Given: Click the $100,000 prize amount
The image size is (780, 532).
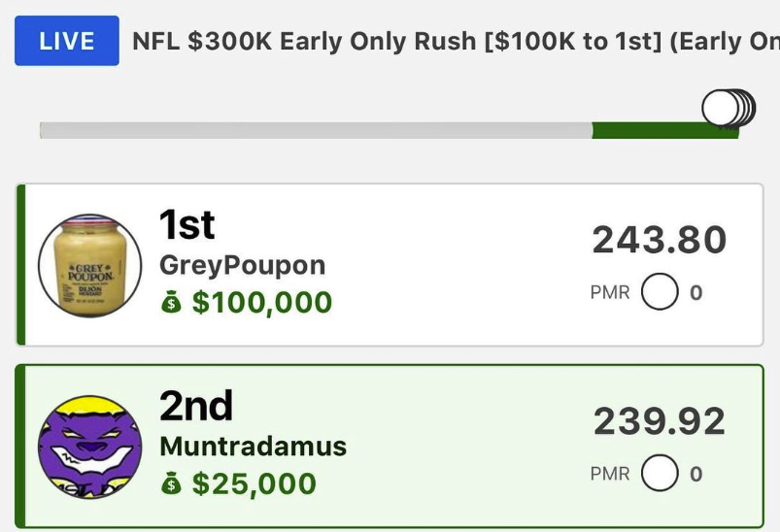Looking at the screenshot, I should 262,302.
